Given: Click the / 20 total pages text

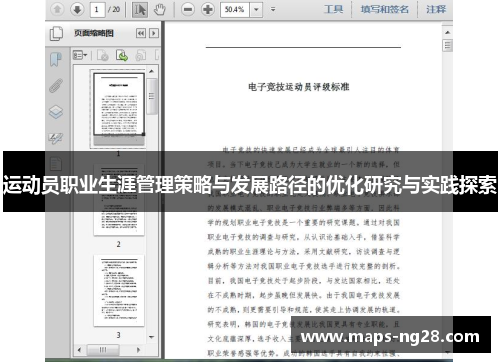Looking at the screenshot, I should tap(114, 9).
